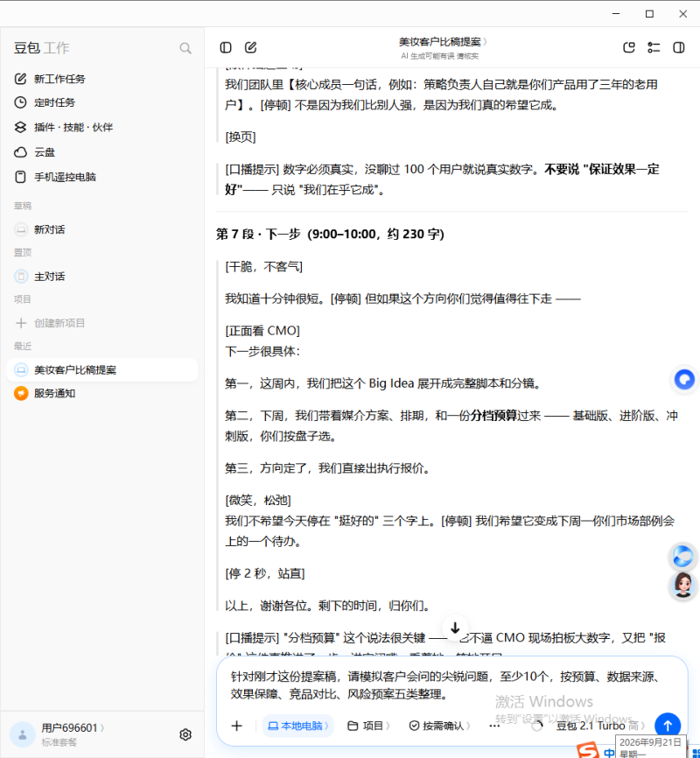700x758 pixels.
Task: Click the [换页] cue text
Action: 241,137
